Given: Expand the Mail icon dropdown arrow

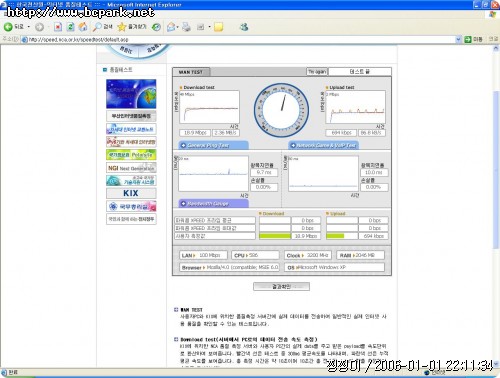Looking at the screenshot, I should pos(178,27).
